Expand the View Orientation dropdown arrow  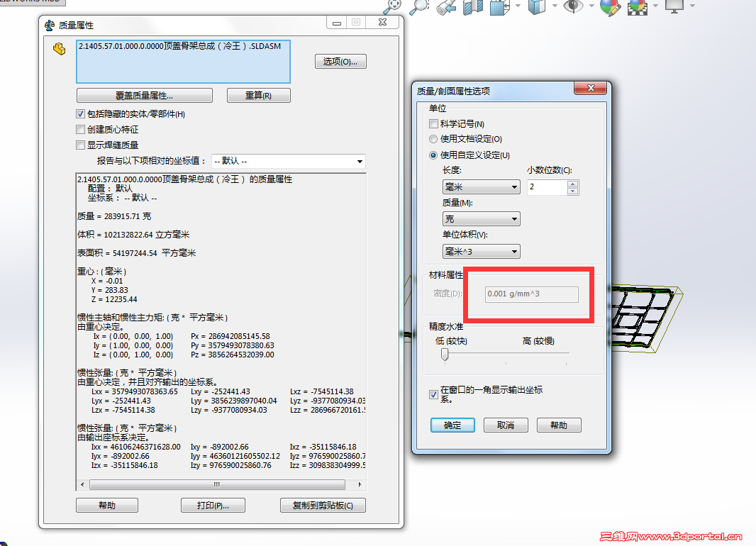[518, 6]
